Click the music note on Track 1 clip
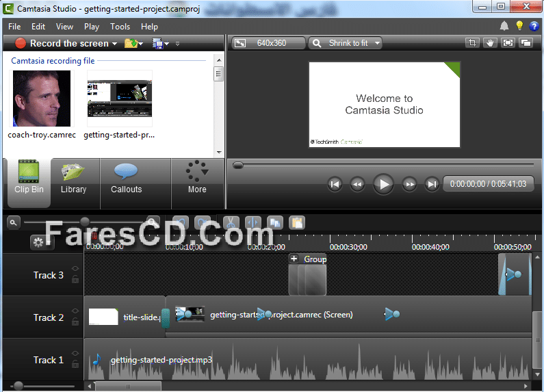This screenshot has width=544, height=392. click(x=96, y=359)
